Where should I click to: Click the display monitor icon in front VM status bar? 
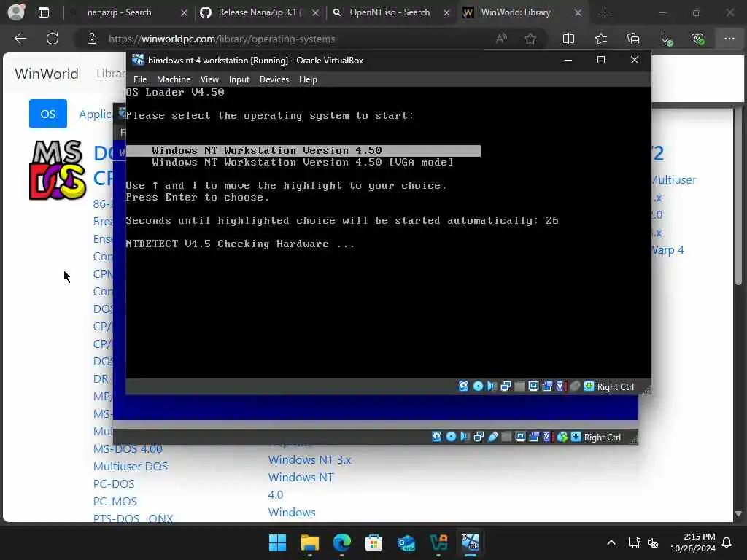[x=533, y=386]
